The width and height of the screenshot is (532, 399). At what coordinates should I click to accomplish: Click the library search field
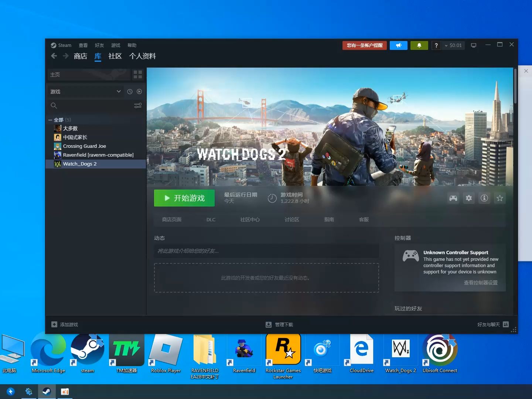click(92, 106)
